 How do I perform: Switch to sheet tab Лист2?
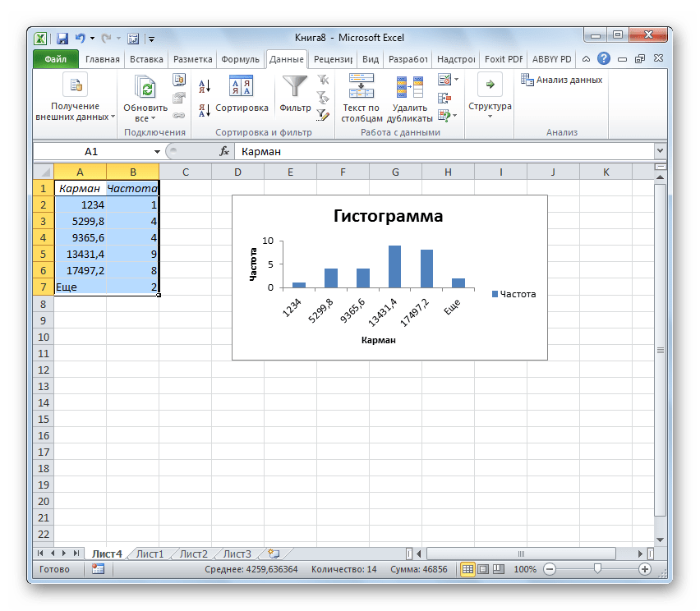(194, 554)
